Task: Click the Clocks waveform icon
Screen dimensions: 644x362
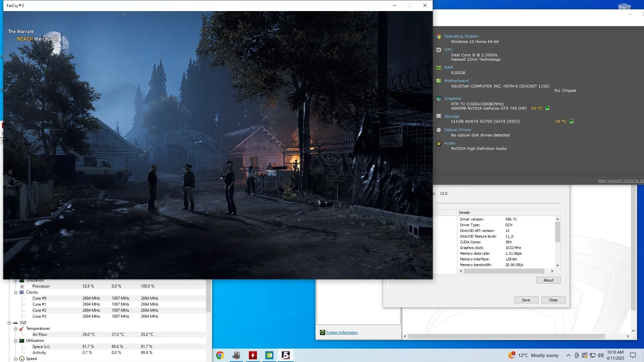Action: (x=22, y=292)
